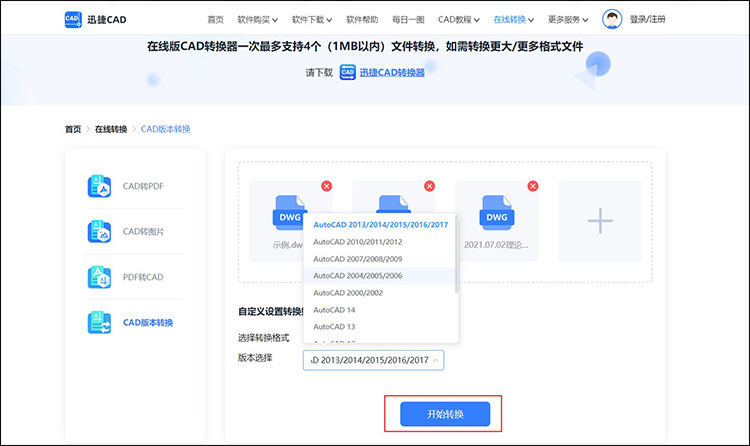The image size is (750, 446).
Task: Choose AutoCAD 2004/2005/2006 option
Action: pos(381,276)
